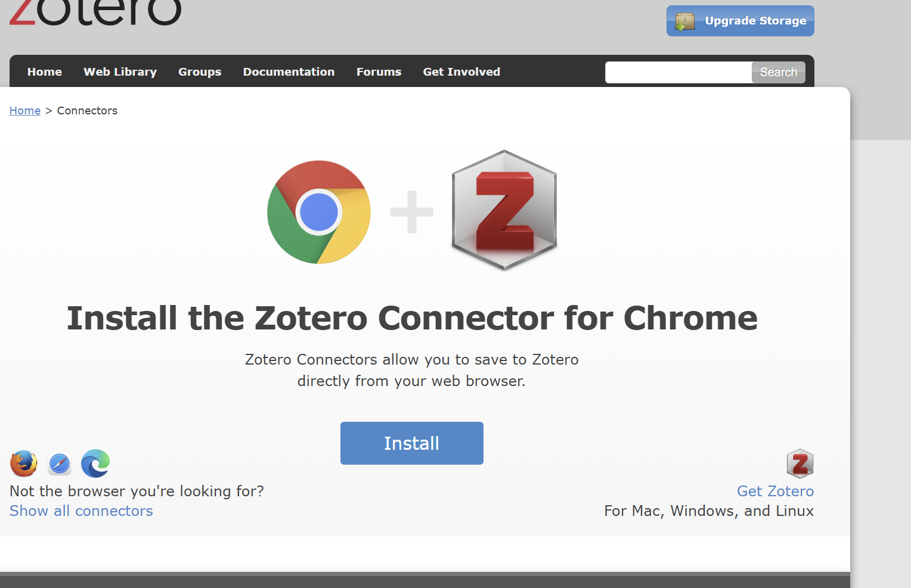
Task: Open Web Library in navigation bar
Action: [120, 72]
